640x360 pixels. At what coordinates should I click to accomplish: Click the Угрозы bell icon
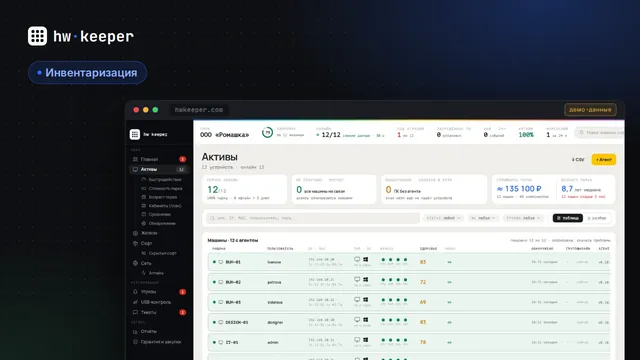[x=135, y=292]
